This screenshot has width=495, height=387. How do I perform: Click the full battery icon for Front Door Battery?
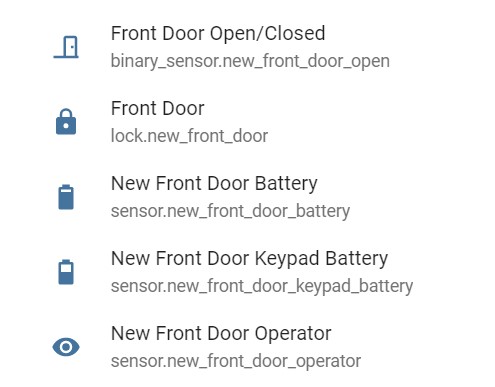pos(66,197)
